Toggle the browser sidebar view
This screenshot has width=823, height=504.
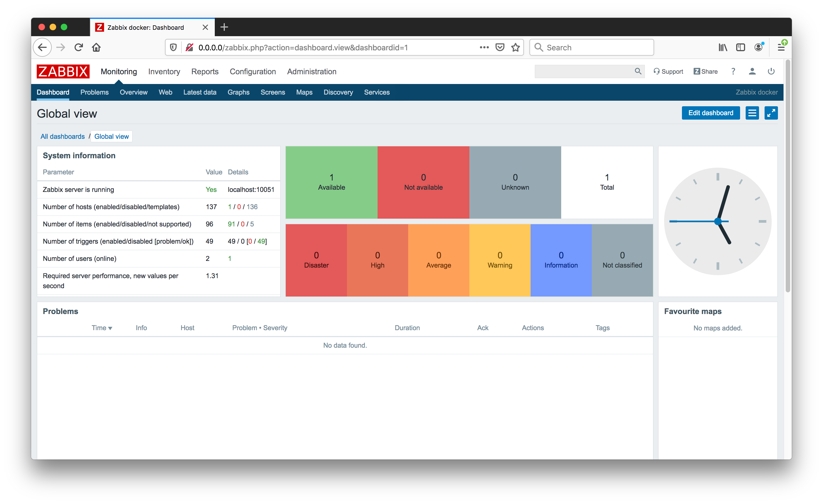(x=740, y=48)
